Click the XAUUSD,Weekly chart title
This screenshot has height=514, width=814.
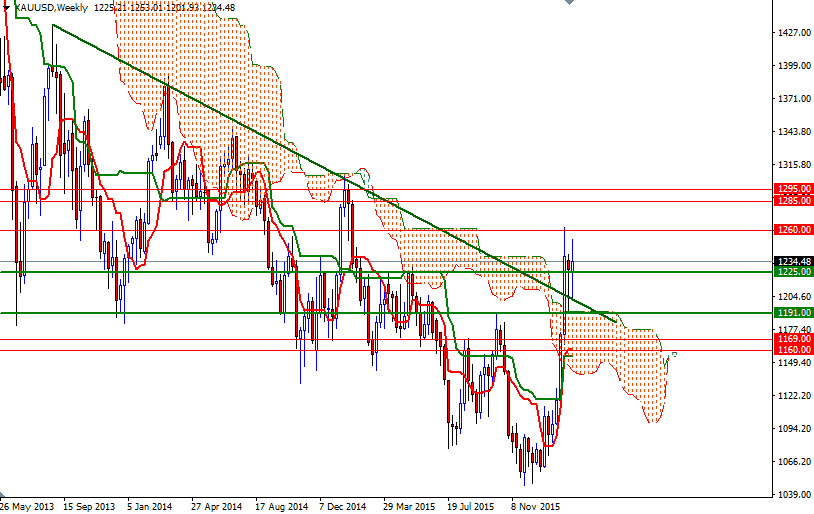51,8
